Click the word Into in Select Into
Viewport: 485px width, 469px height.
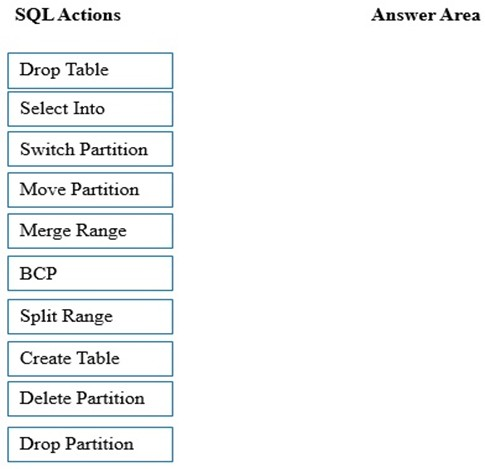(89, 108)
